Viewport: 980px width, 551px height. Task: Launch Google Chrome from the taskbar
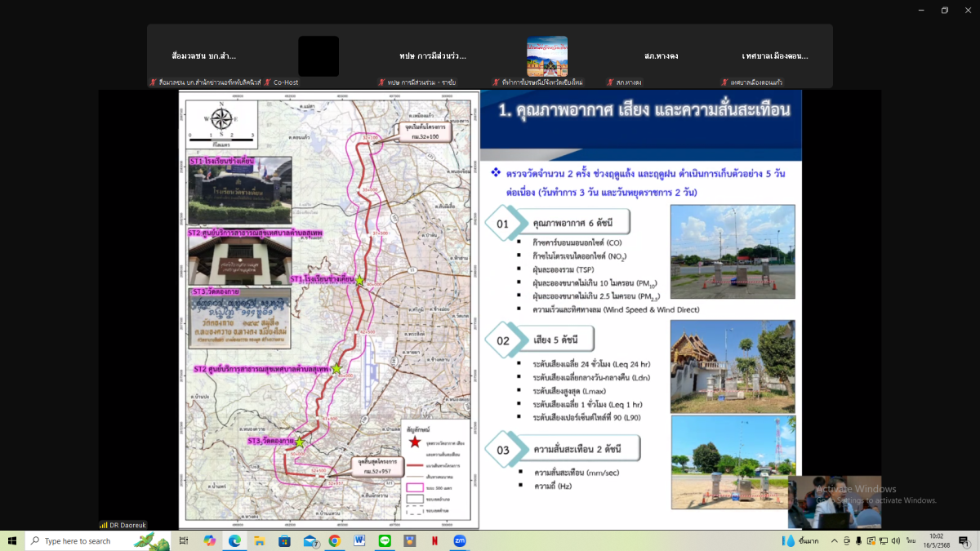point(334,540)
